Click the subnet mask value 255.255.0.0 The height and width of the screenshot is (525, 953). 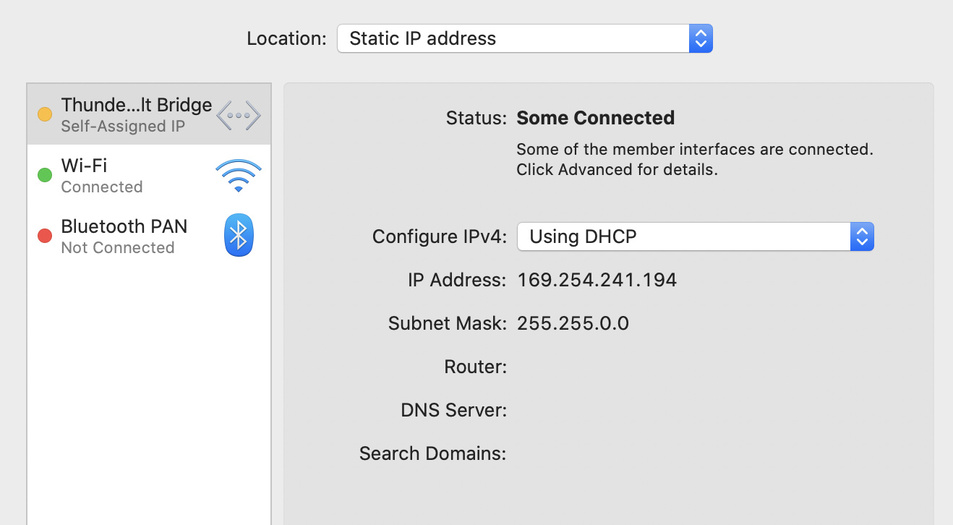(573, 323)
